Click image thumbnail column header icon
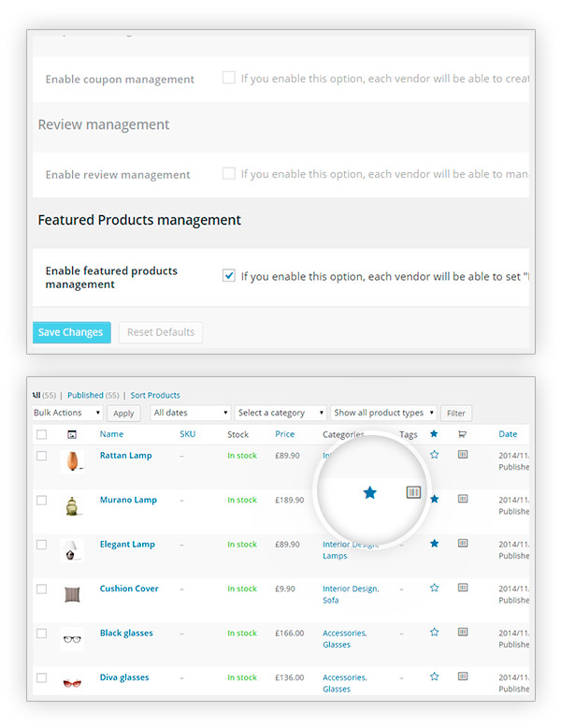The height and width of the screenshot is (728, 561). tap(72, 434)
